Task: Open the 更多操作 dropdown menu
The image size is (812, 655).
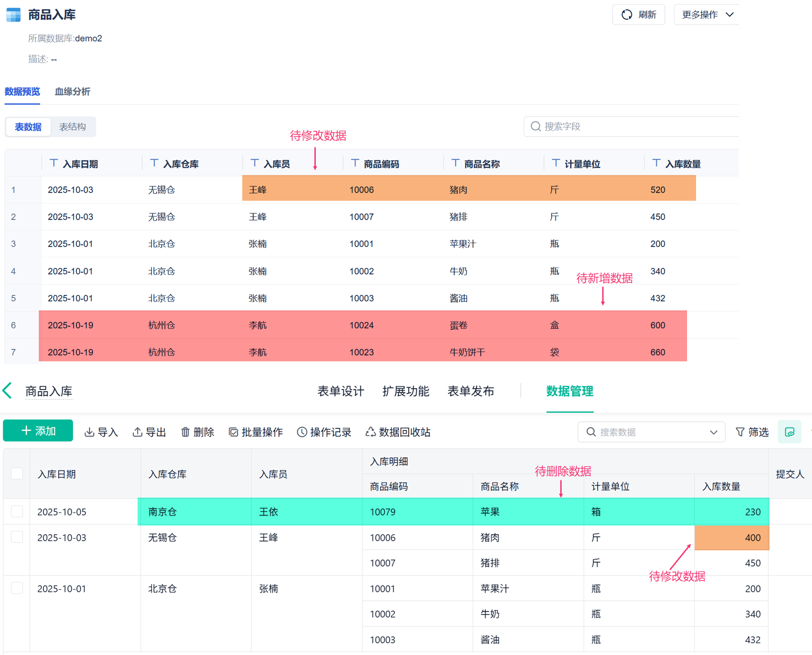Action: 707,15
